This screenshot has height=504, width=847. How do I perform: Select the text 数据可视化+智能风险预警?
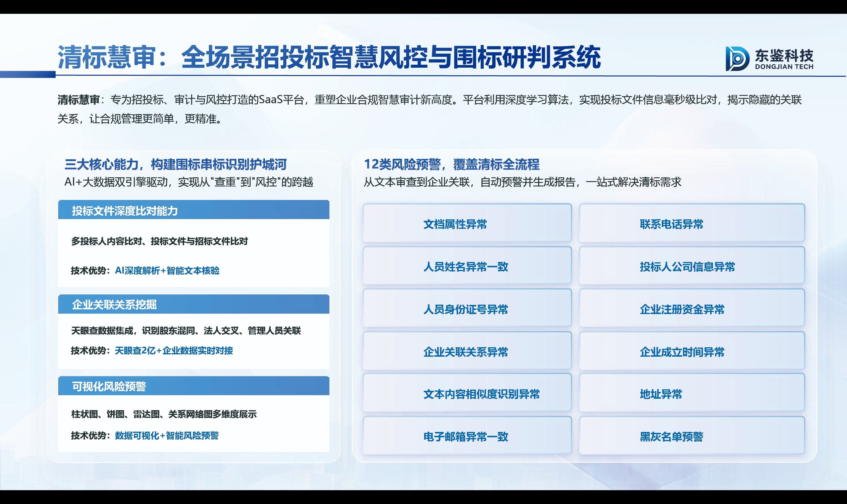click(167, 435)
